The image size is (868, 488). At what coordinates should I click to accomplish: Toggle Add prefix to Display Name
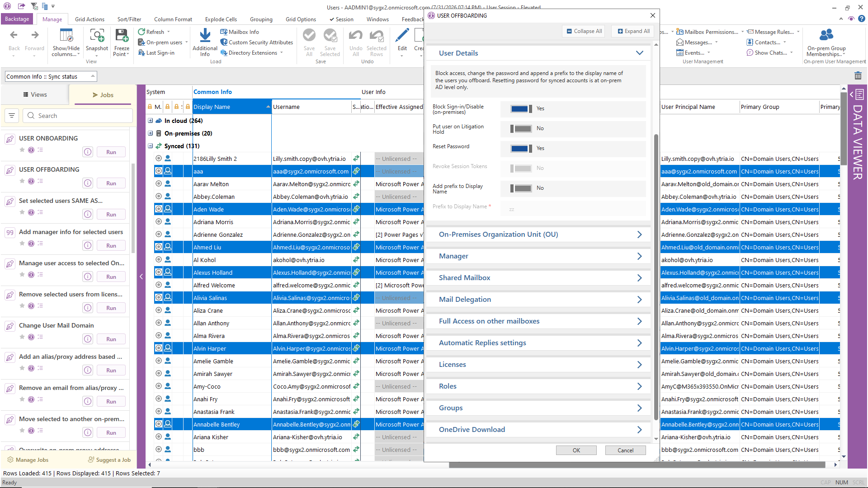click(x=521, y=188)
